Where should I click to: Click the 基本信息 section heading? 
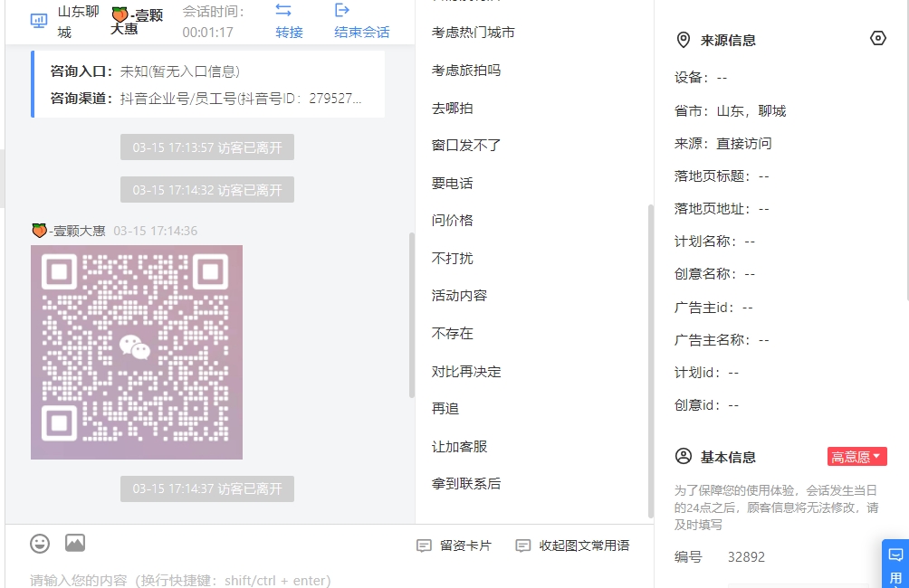(x=728, y=457)
